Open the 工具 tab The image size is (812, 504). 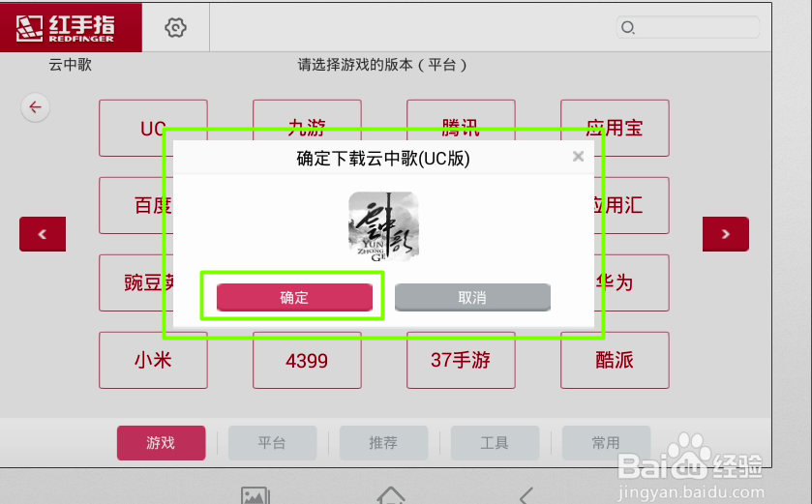click(496, 443)
